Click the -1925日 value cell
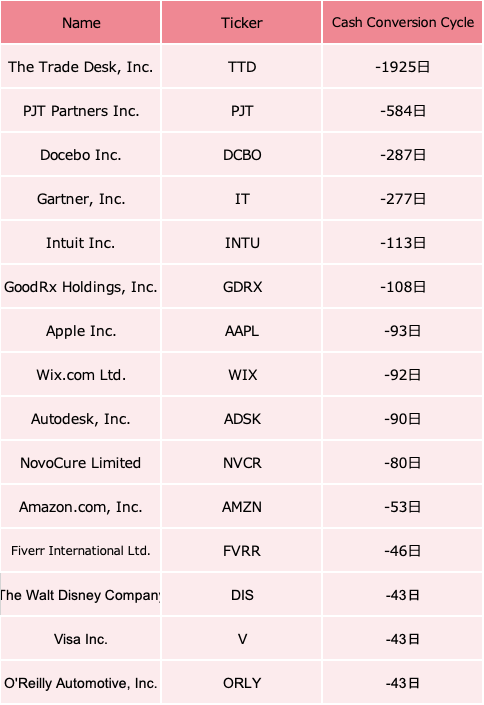484x705 pixels. 403,67
